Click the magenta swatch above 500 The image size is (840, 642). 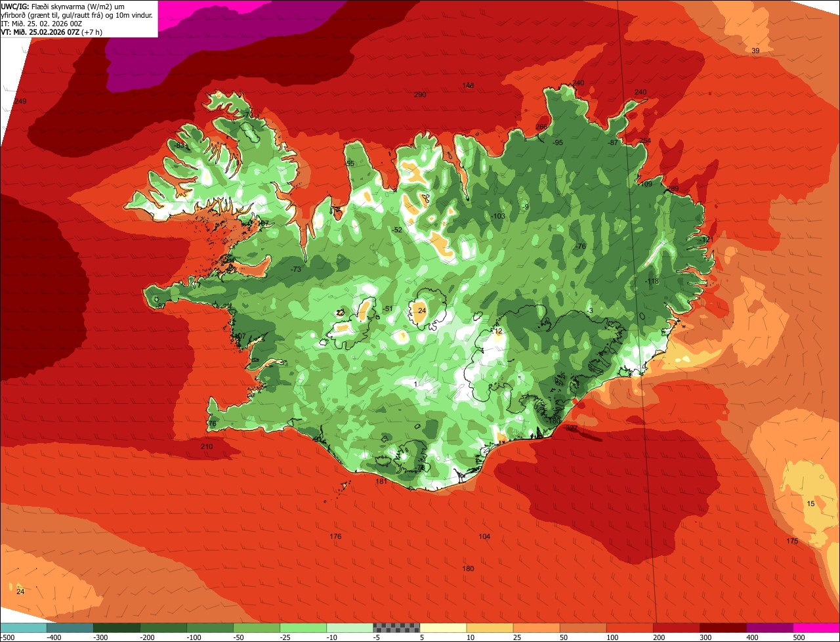(816, 628)
